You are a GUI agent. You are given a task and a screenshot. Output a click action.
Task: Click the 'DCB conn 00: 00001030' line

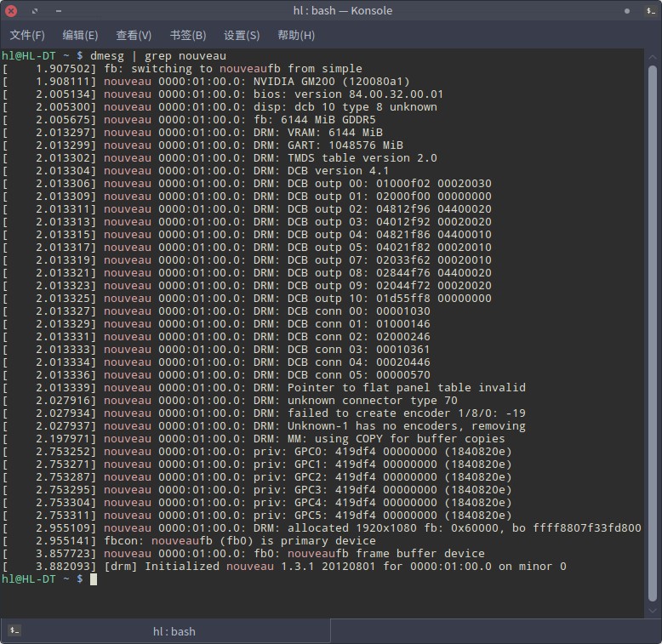(x=216, y=311)
